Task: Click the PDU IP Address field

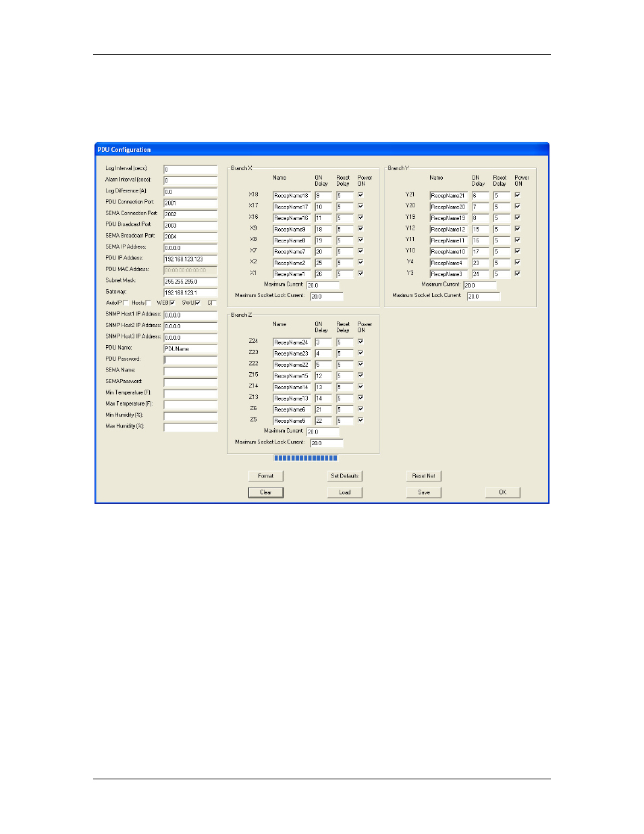Action: pos(190,259)
